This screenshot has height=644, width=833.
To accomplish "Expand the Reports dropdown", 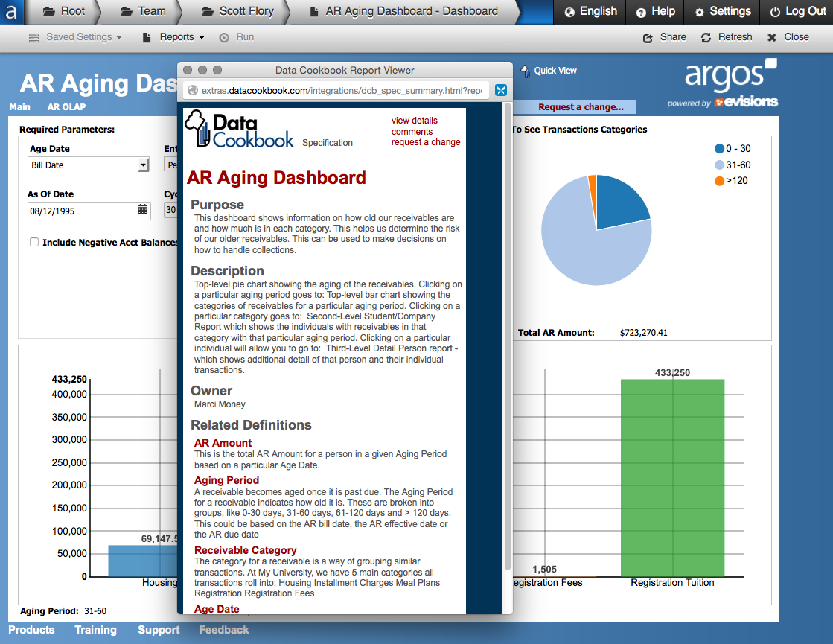I will tap(173, 37).
